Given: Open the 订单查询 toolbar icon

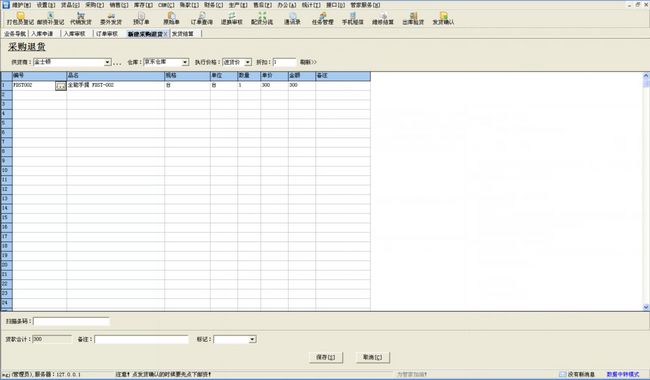Looking at the screenshot, I should (x=201, y=18).
